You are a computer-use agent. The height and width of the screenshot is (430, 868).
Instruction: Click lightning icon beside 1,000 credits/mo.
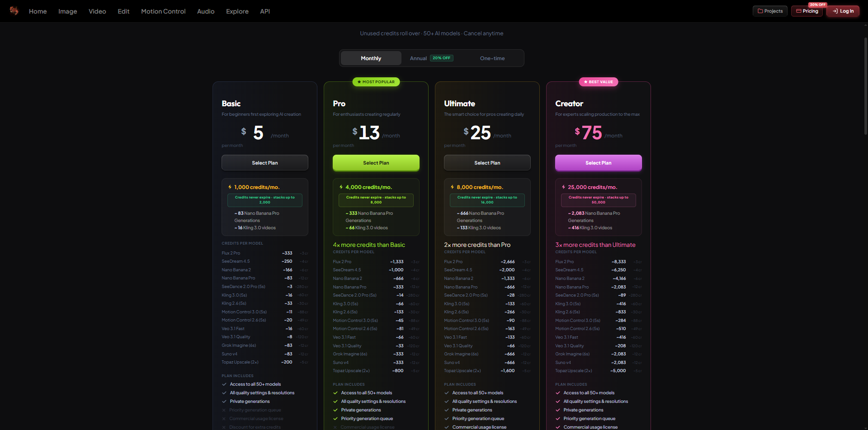tap(230, 187)
